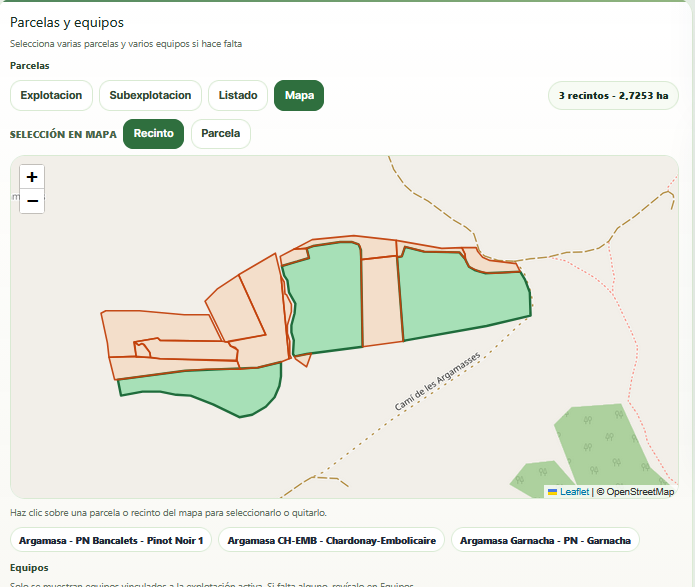Open the Listado view tab
This screenshot has width=695, height=587.
pos(238,95)
